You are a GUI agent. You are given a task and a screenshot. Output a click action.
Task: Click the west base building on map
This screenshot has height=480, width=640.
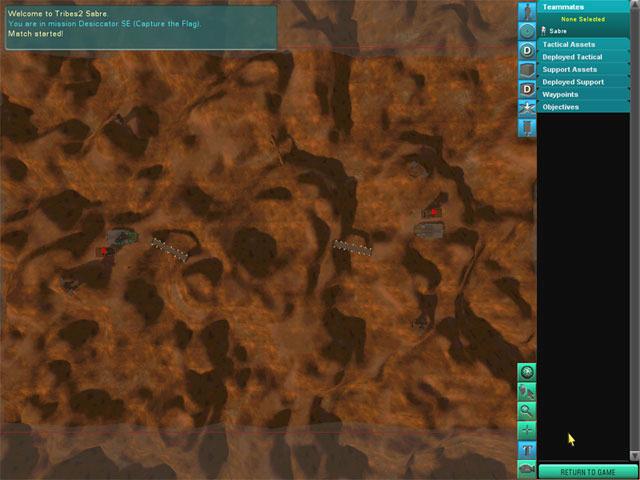(x=122, y=237)
